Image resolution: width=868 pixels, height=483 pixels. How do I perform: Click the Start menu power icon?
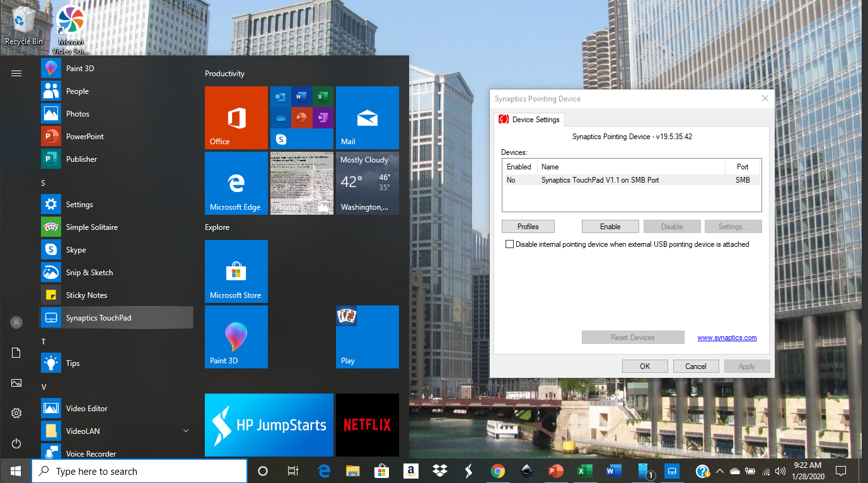click(16, 443)
